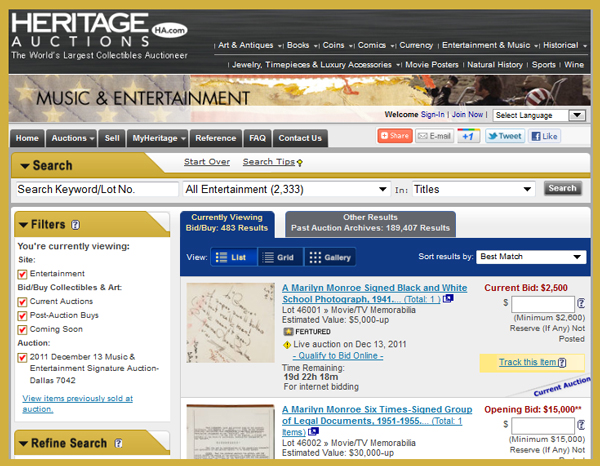The height and width of the screenshot is (466, 600).
Task: Click the Join Now link
Action: click(467, 114)
